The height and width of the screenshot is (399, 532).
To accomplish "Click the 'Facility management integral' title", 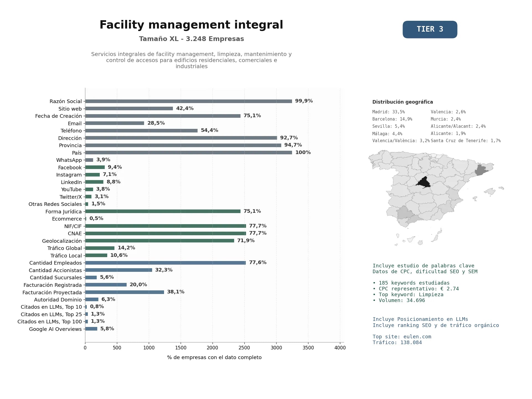I will (x=191, y=25).
